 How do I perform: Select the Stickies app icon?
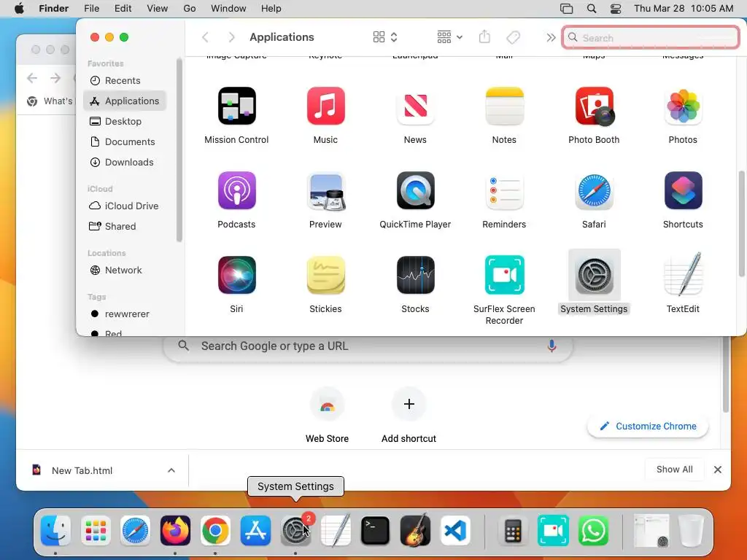[x=326, y=275]
